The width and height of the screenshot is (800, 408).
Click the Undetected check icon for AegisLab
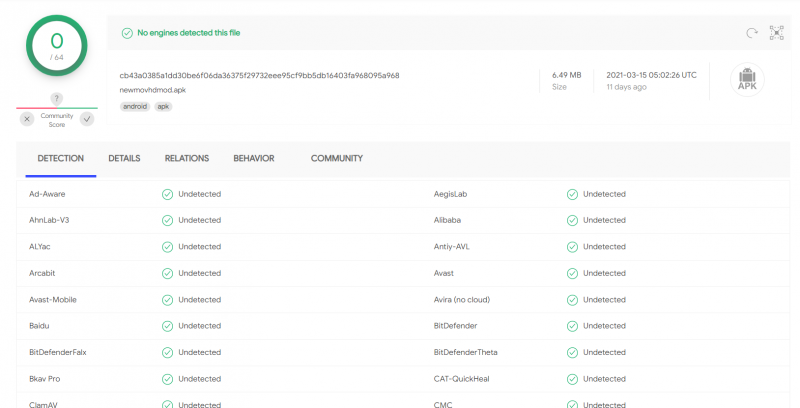click(x=572, y=194)
